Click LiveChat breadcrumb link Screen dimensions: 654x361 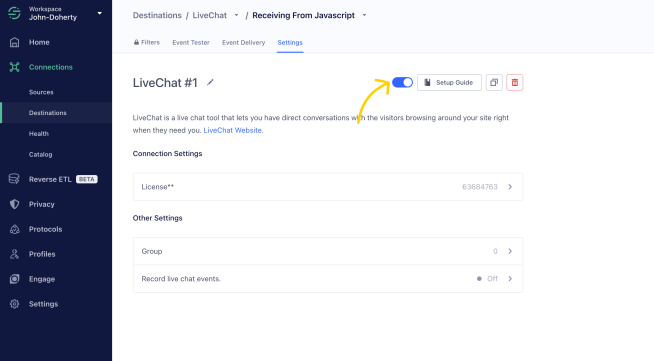click(209, 15)
